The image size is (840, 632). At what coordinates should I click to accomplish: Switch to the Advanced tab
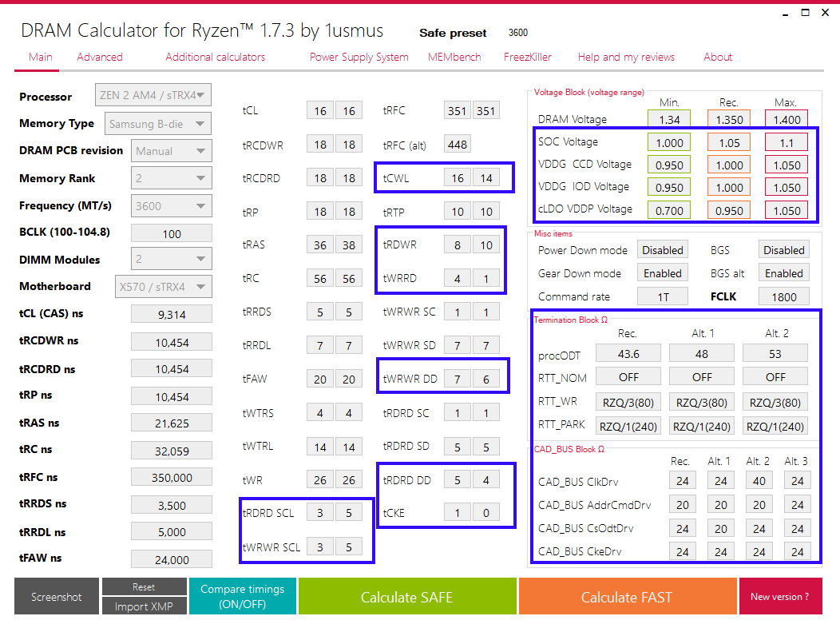[x=100, y=57]
